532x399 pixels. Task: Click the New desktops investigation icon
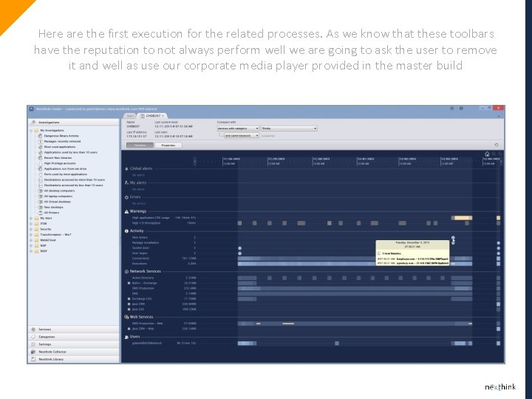click(x=41, y=207)
